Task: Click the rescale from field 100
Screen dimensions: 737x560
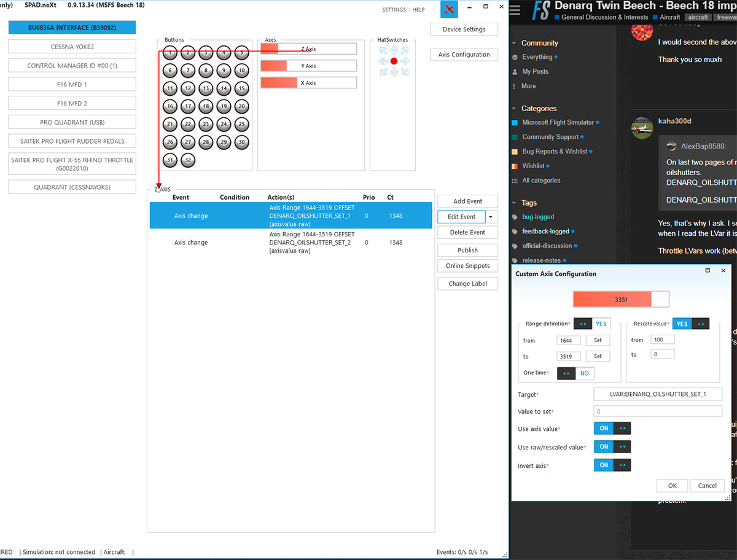Action: [x=663, y=340]
